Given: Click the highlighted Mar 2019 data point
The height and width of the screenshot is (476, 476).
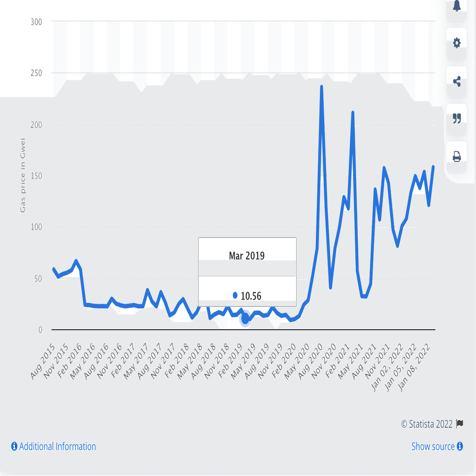Looking at the screenshot, I should [245, 319].
